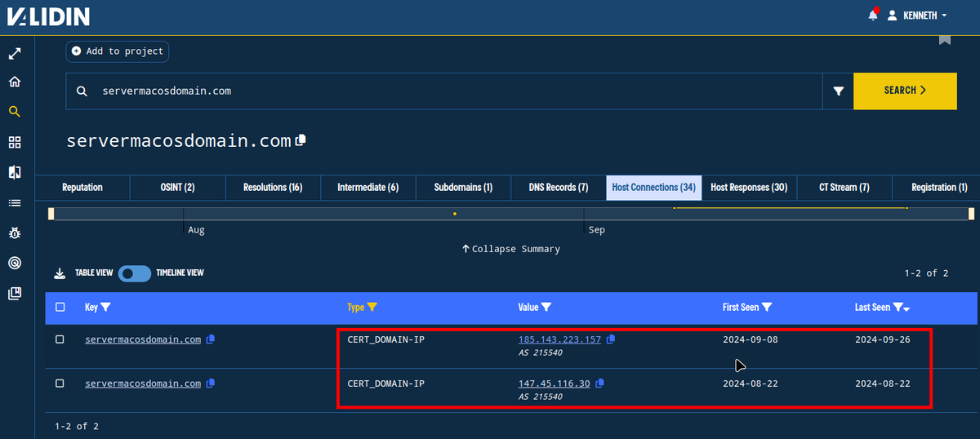Image resolution: width=980 pixels, height=439 pixels.
Task: Open the Subdomains (1) tab
Action: 463,187
